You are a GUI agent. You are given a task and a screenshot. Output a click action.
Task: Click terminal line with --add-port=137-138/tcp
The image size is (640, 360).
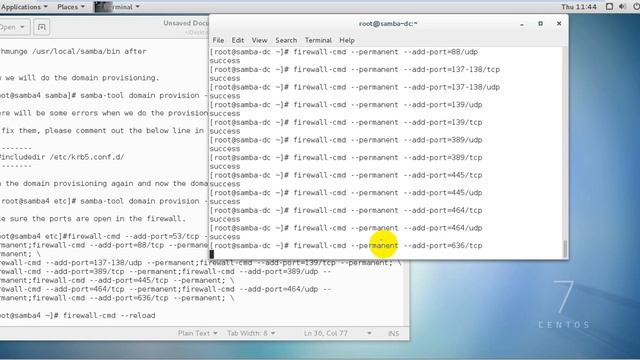click(355, 69)
